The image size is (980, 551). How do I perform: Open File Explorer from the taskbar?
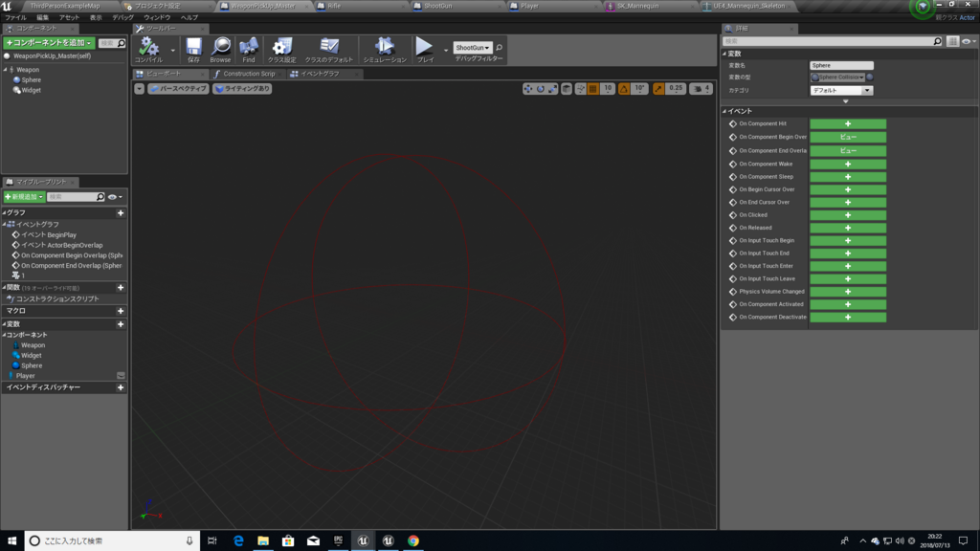pyautogui.click(x=263, y=541)
